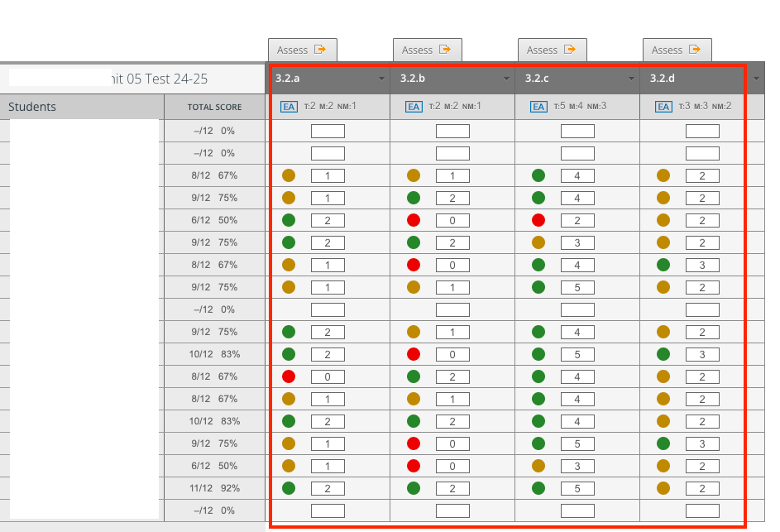Screen dimensions: 780x532
Task: Click the EA icon under 3.2.a
Action: [x=290, y=106]
